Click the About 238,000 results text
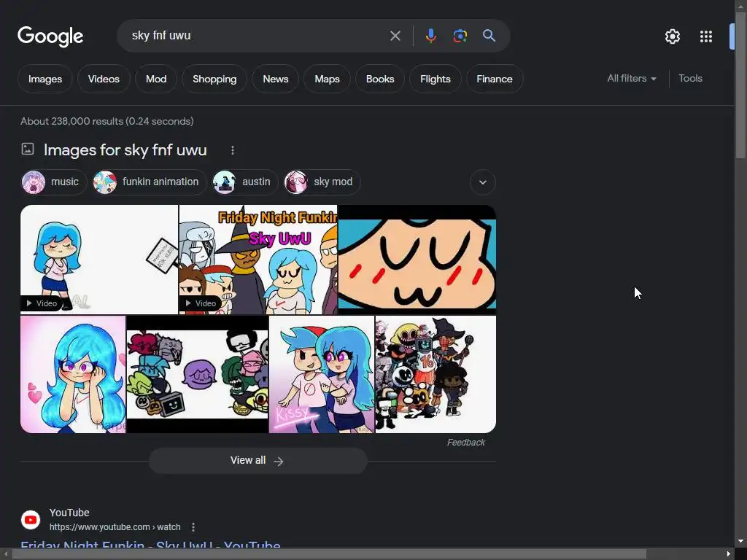This screenshot has width=747, height=560. point(107,122)
